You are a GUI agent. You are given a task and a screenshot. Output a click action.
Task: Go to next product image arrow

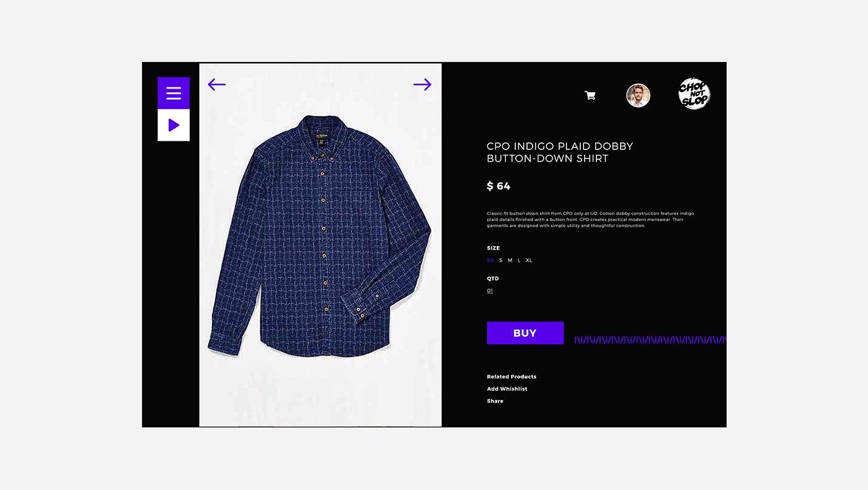422,84
